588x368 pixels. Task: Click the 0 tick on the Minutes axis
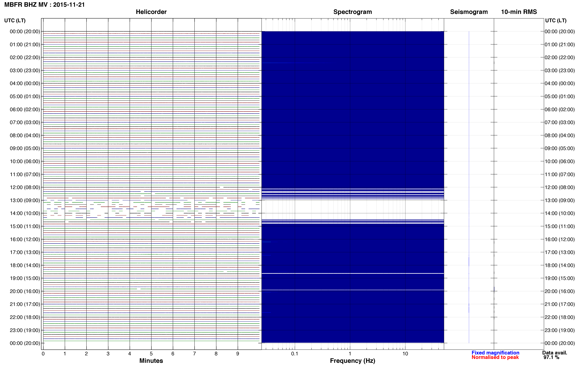pyautogui.click(x=43, y=354)
